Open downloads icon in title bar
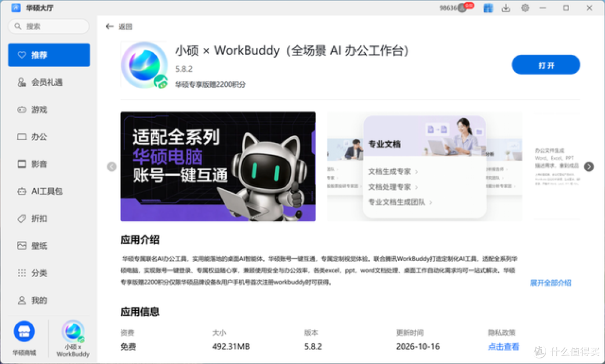This screenshot has width=605, height=364. coord(506,8)
